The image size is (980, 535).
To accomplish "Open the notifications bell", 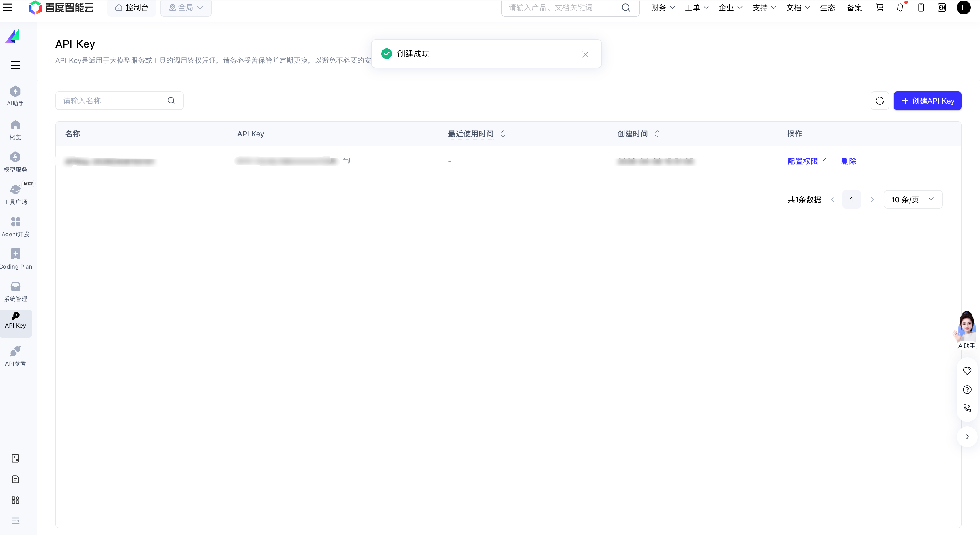I will coord(900,7).
